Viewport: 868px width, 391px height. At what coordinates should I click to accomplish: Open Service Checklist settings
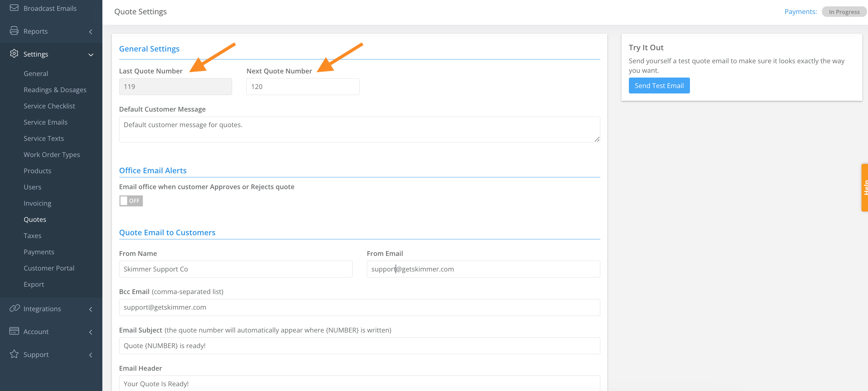tap(49, 106)
